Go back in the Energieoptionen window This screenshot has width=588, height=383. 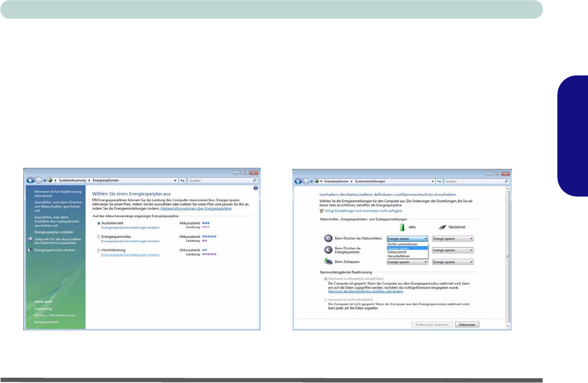point(30,181)
